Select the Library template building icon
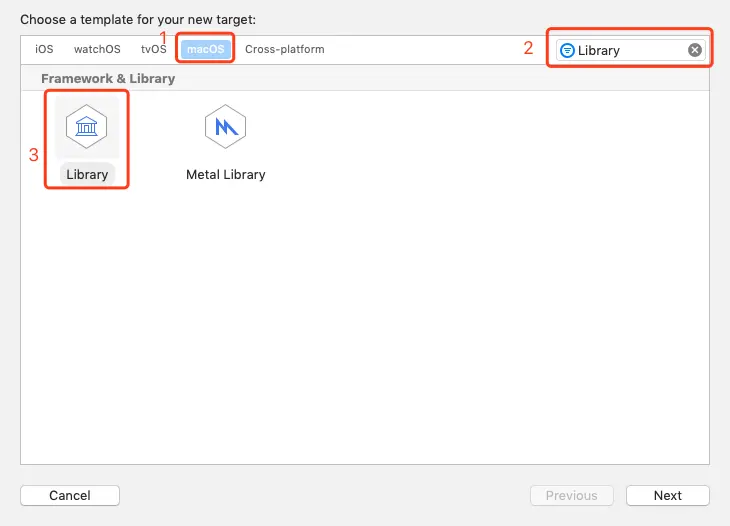The height and width of the screenshot is (526, 730). 87,127
